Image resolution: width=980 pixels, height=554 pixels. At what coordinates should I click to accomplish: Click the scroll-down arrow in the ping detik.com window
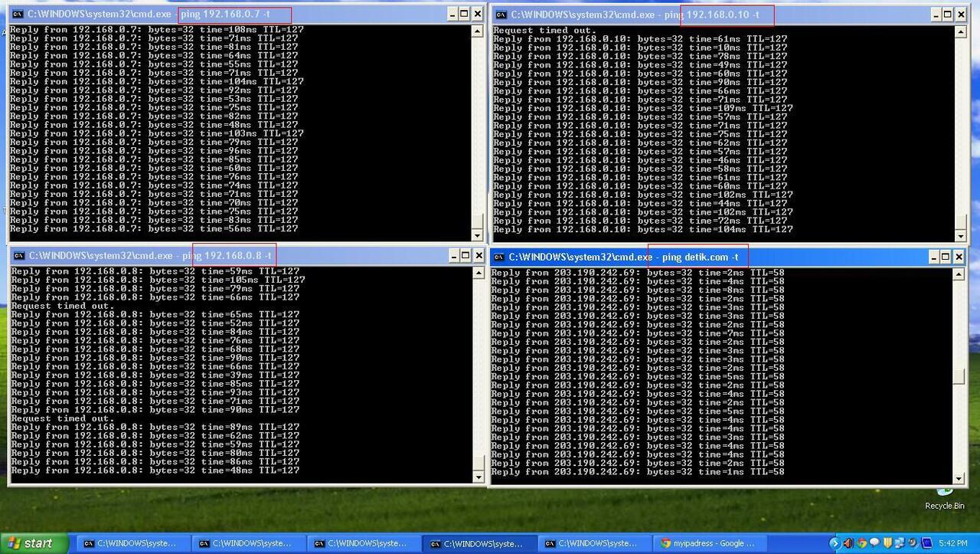pyautogui.click(x=959, y=478)
